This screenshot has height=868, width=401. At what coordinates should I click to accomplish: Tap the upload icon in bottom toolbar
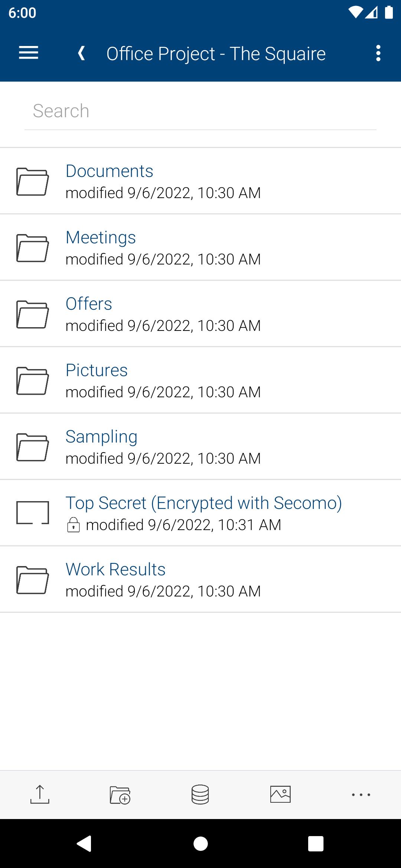click(40, 795)
